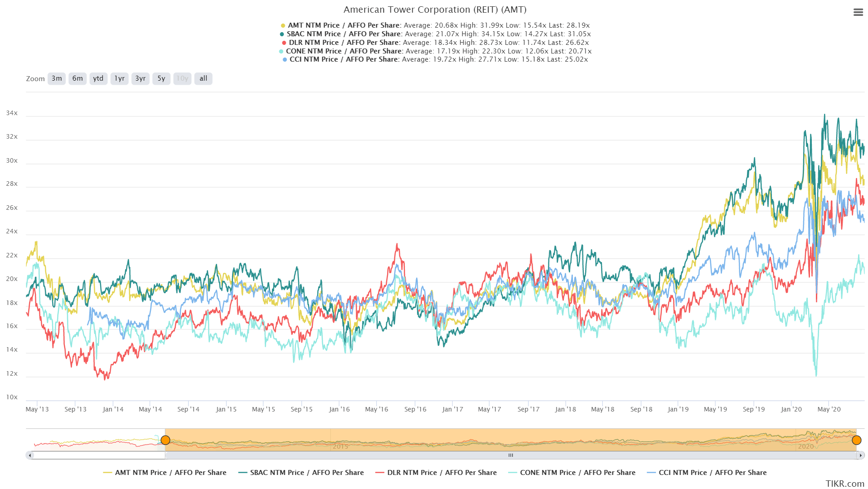The height and width of the screenshot is (489, 868).
Task: Click the 22x y-axis label
Action: click(x=12, y=255)
